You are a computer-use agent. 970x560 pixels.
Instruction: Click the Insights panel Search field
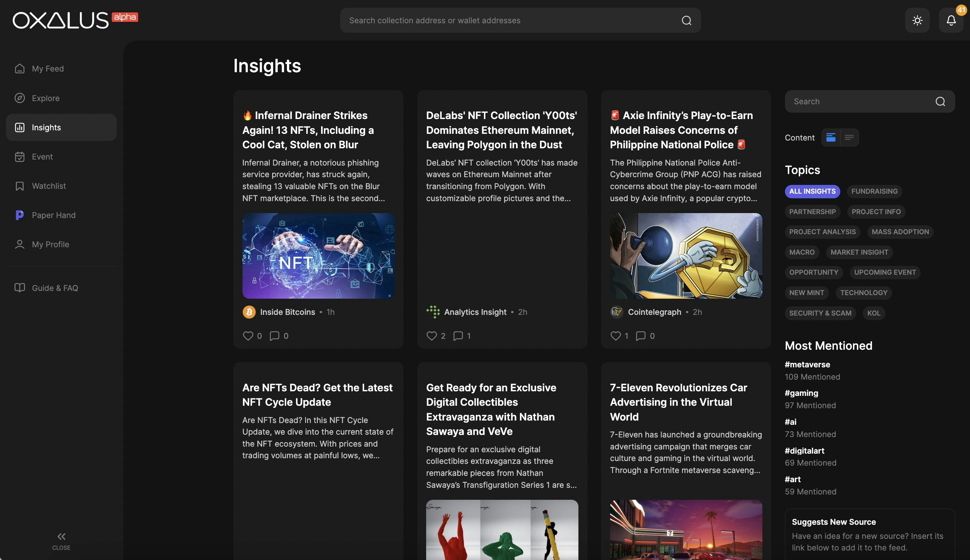[x=870, y=101]
